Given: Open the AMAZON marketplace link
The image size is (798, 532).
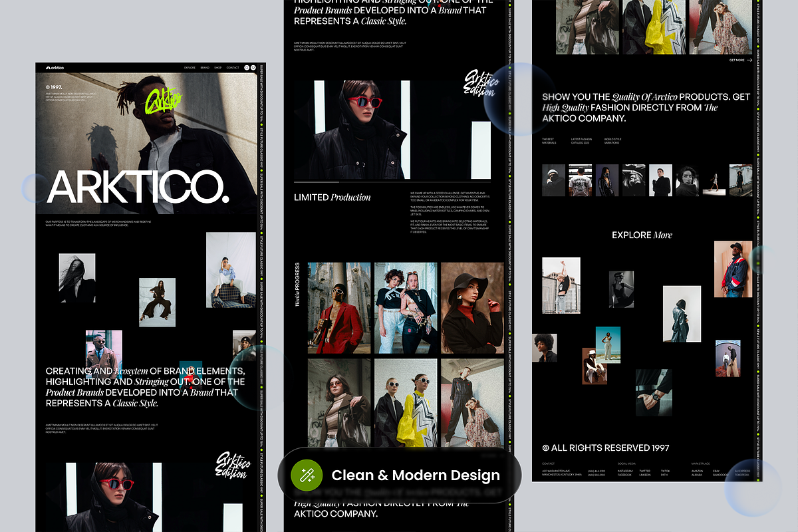Looking at the screenshot, I should pyautogui.click(x=697, y=471).
